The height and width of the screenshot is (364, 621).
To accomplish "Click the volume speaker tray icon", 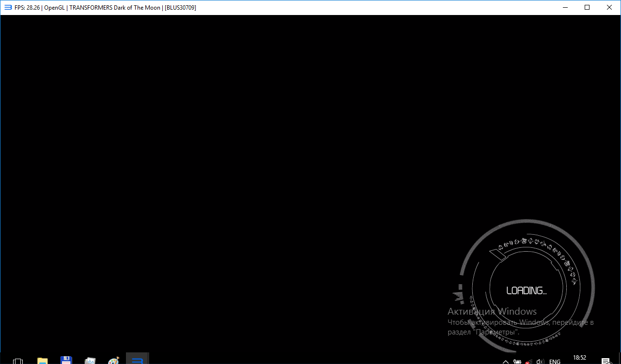I will (x=541, y=362).
